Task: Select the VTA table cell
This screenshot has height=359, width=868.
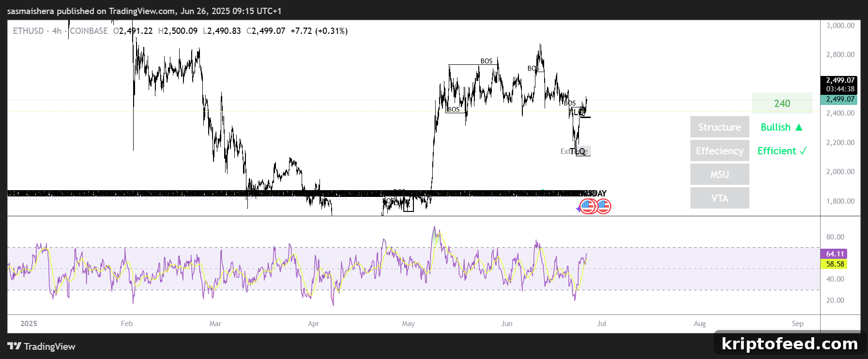Action: coord(719,198)
